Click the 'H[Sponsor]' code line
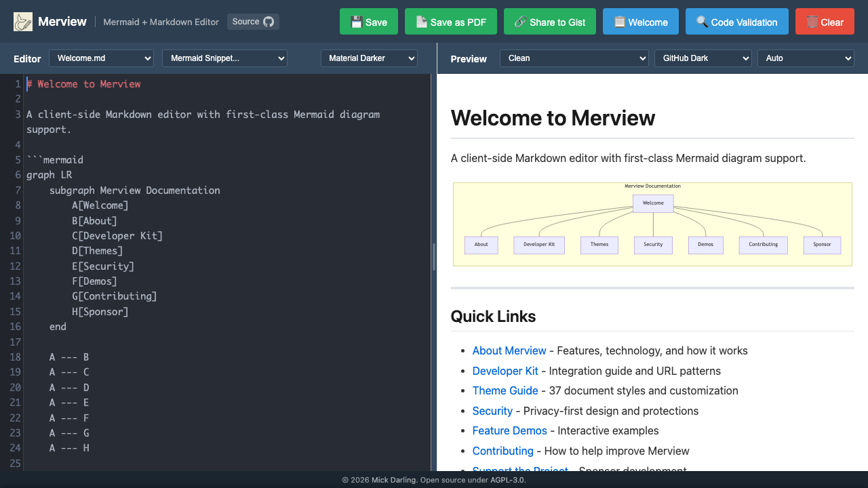 (100, 312)
